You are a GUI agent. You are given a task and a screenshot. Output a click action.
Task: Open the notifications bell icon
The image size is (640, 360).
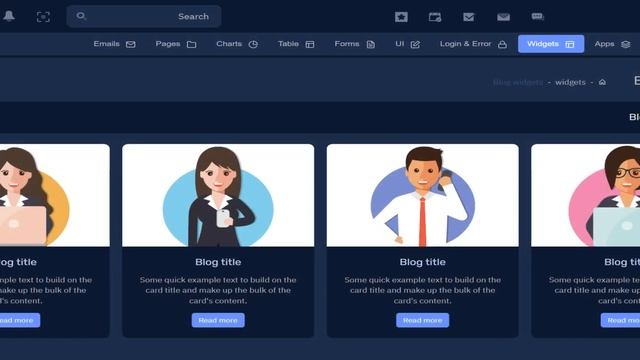[x=9, y=16]
